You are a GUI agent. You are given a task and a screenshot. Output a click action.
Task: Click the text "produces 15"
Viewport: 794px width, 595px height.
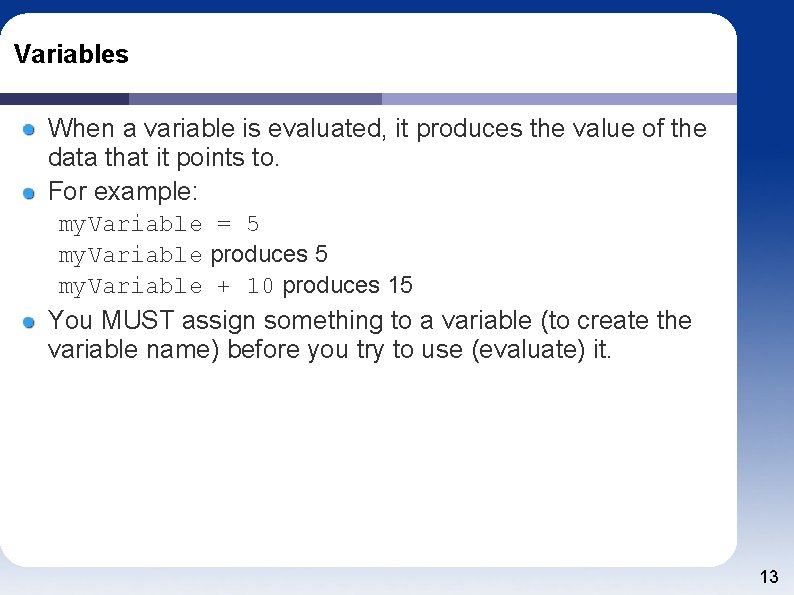(x=347, y=285)
